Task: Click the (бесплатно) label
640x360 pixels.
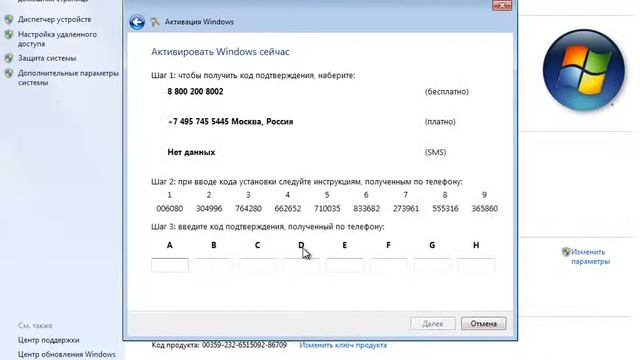Action: click(447, 92)
